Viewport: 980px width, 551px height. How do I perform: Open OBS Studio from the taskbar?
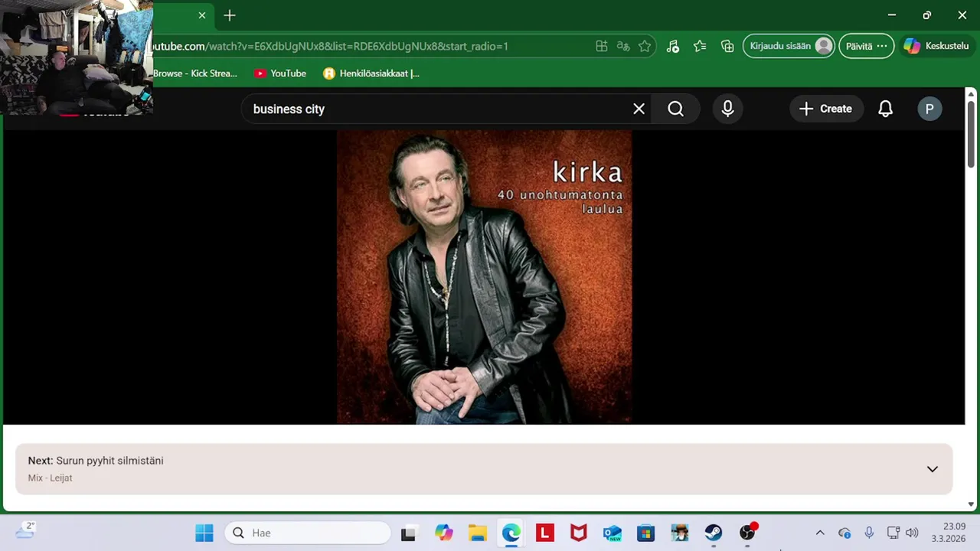click(x=747, y=533)
